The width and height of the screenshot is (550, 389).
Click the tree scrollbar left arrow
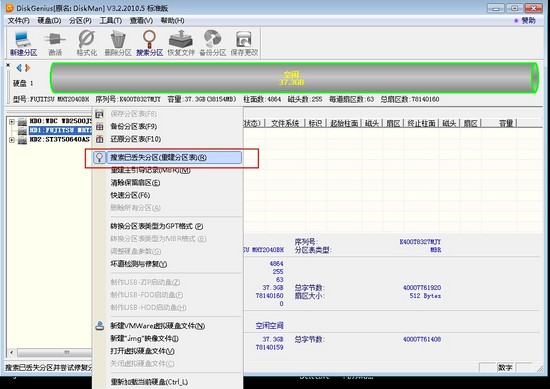point(12,352)
